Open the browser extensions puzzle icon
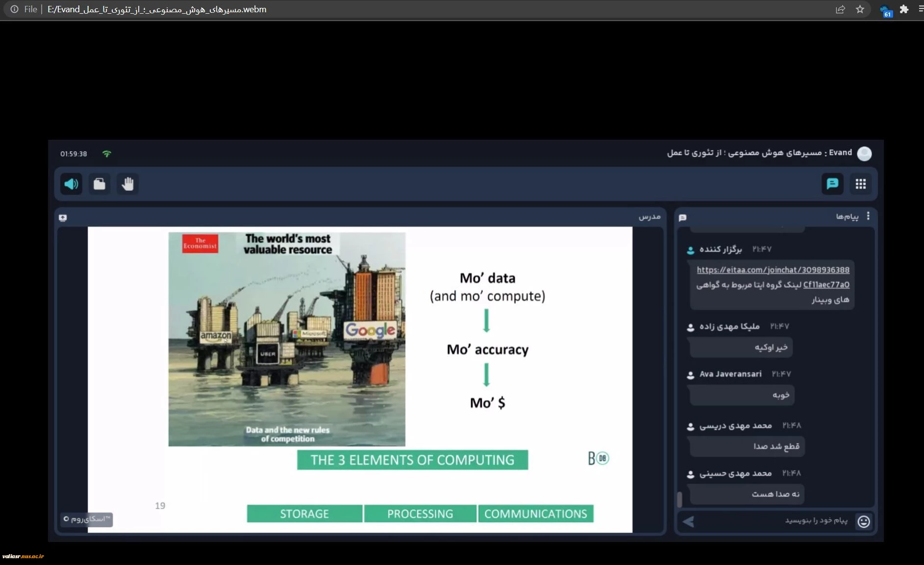 (904, 9)
